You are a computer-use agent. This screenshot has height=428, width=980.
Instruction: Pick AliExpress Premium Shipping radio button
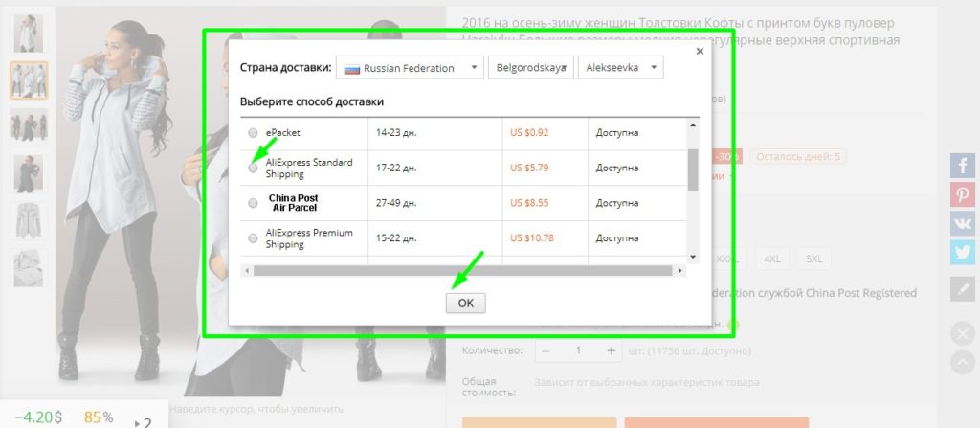(x=253, y=237)
